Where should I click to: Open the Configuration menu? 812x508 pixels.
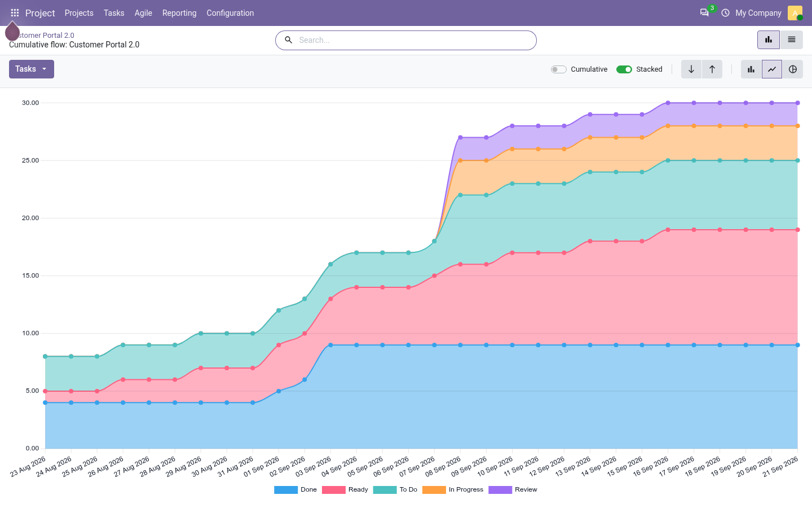pyautogui.click(x=230, y=13)
